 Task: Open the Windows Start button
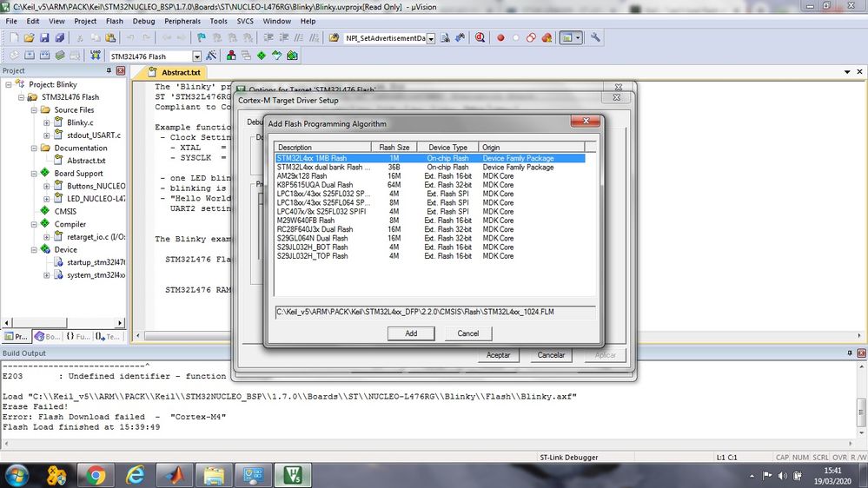pos(17,475)
